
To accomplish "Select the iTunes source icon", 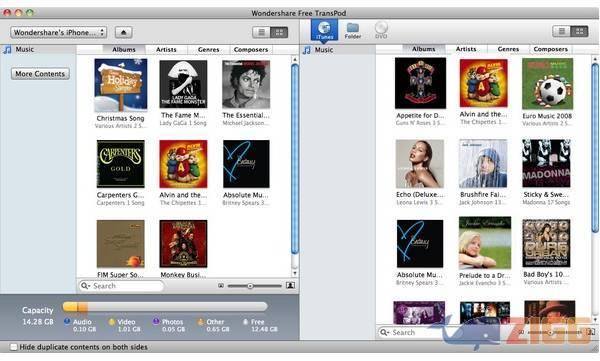I will click(324, 30).
